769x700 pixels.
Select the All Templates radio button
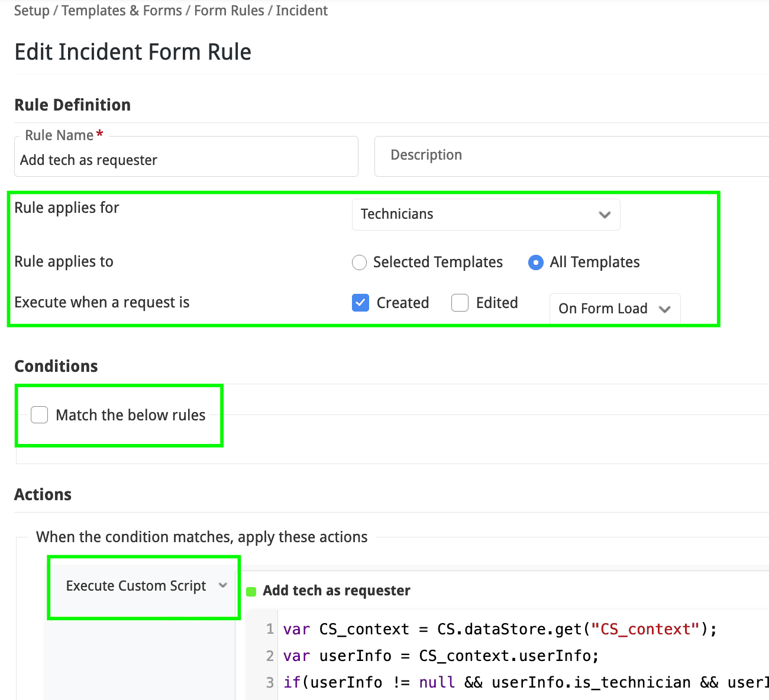tap(535, 262)
